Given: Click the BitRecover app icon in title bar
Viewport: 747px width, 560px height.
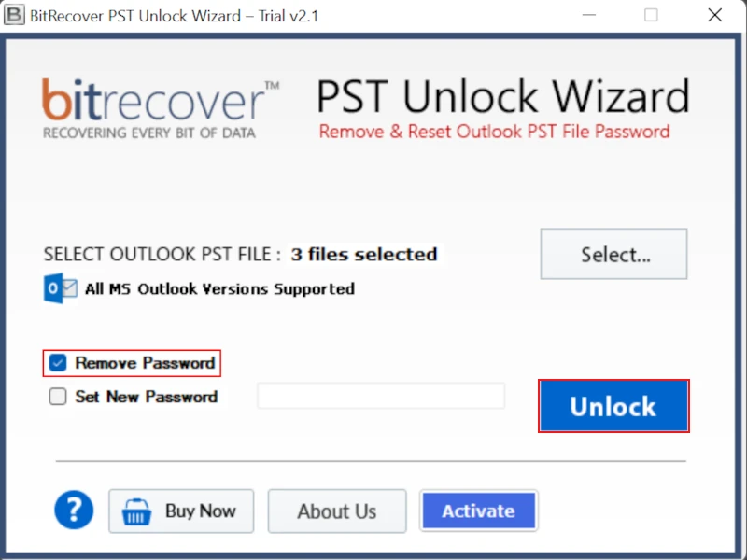Looking at the screenshot, I should [14, 15].
